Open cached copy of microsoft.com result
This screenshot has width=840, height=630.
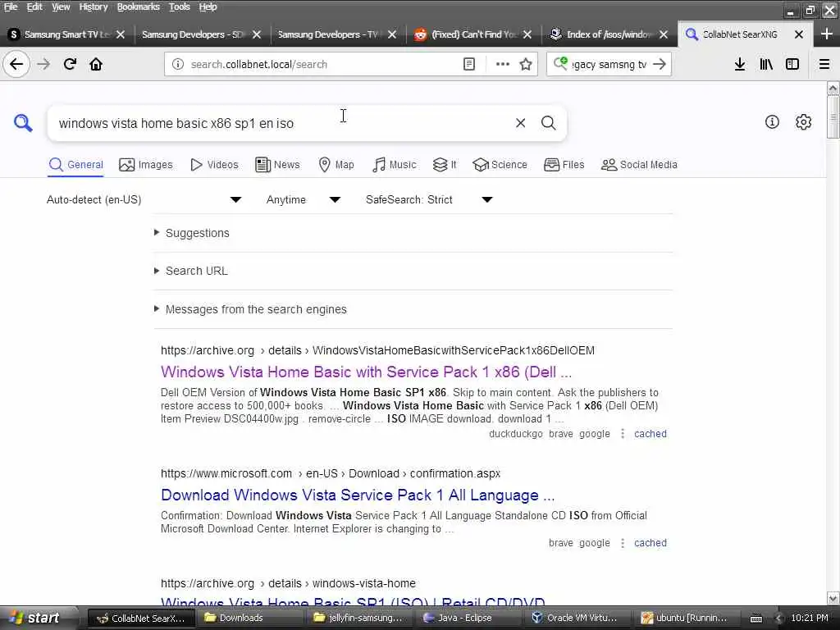(x=651, y=543)
